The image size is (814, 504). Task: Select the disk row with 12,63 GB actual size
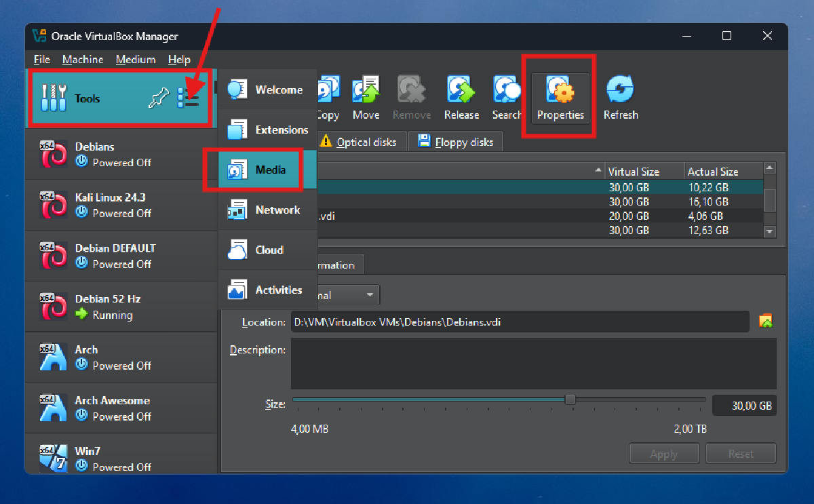(x=539, y=230)
